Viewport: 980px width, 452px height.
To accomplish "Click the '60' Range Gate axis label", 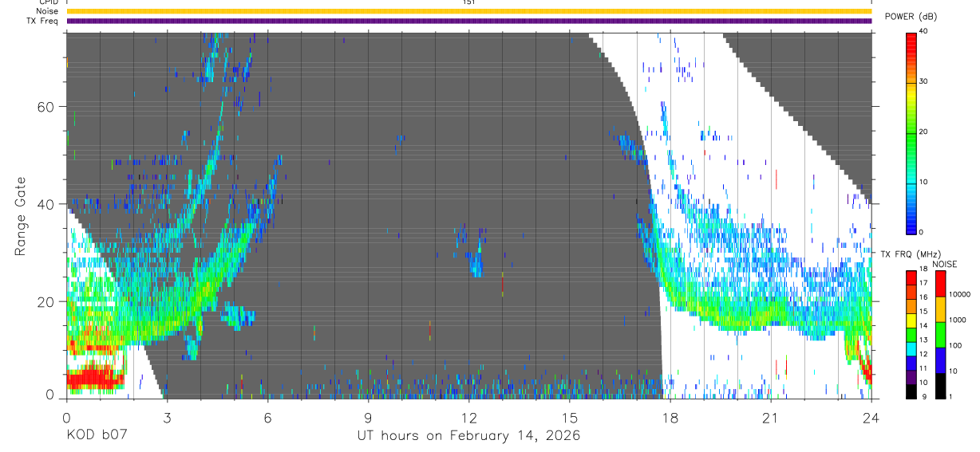I will point(45,107).
